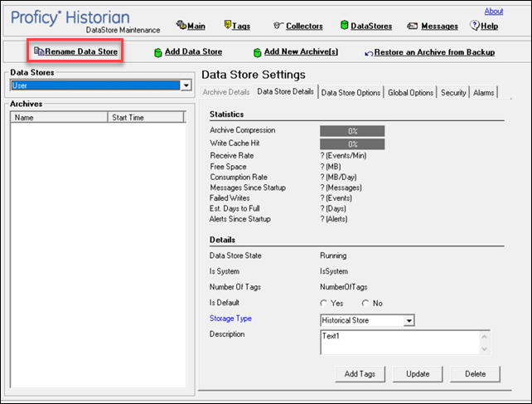Click the Main page icon

click(181, 25)
